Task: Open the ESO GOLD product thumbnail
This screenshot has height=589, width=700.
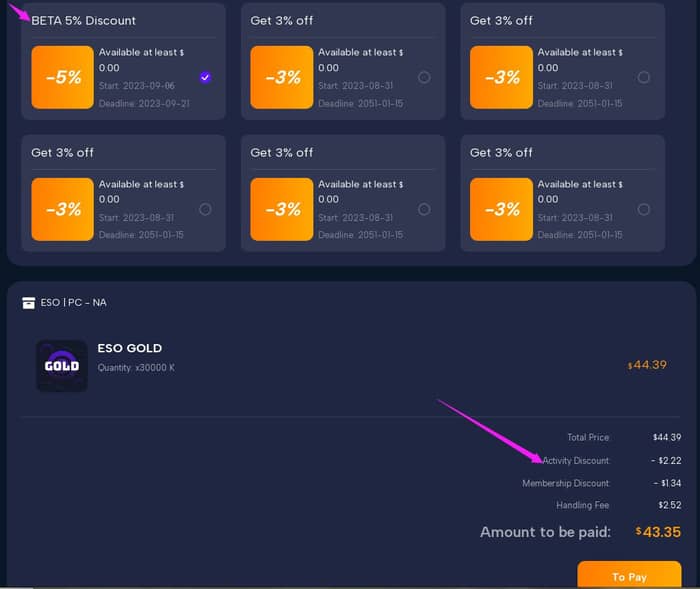Action: 62,366
